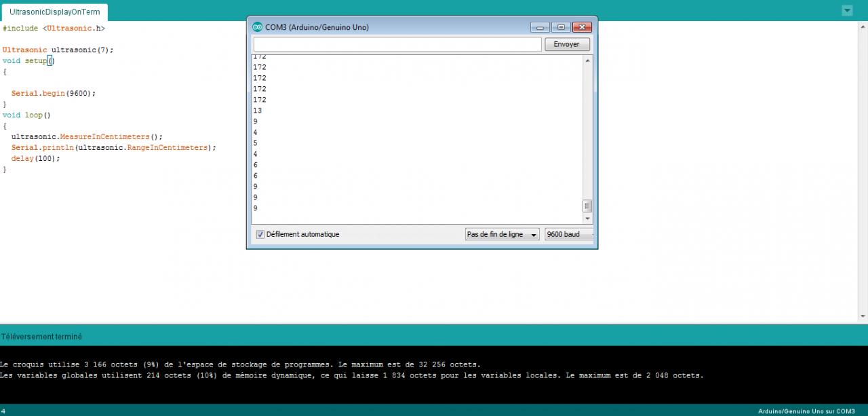Click the Ultrasonic ultrasonic(7); line

[58, 50]
